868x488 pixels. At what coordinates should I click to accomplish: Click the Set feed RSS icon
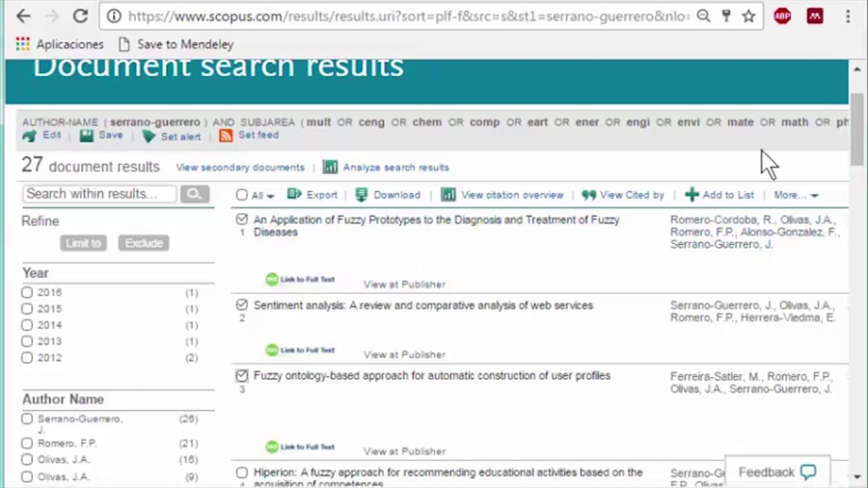226,136
